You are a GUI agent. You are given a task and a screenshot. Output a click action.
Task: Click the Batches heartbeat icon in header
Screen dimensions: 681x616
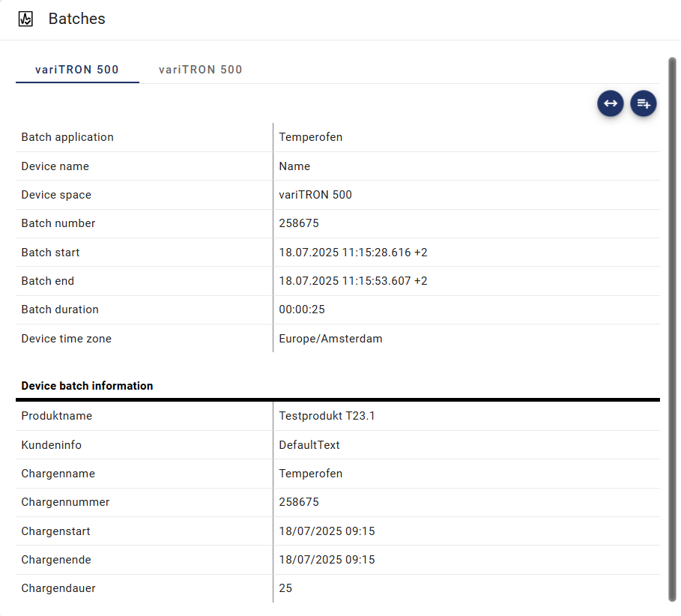(x=25, y=19)
